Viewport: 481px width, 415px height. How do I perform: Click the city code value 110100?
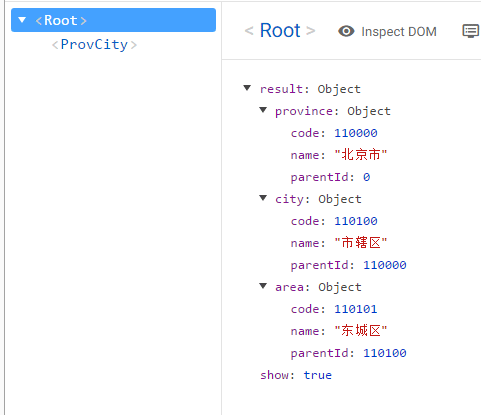[356, 221]
